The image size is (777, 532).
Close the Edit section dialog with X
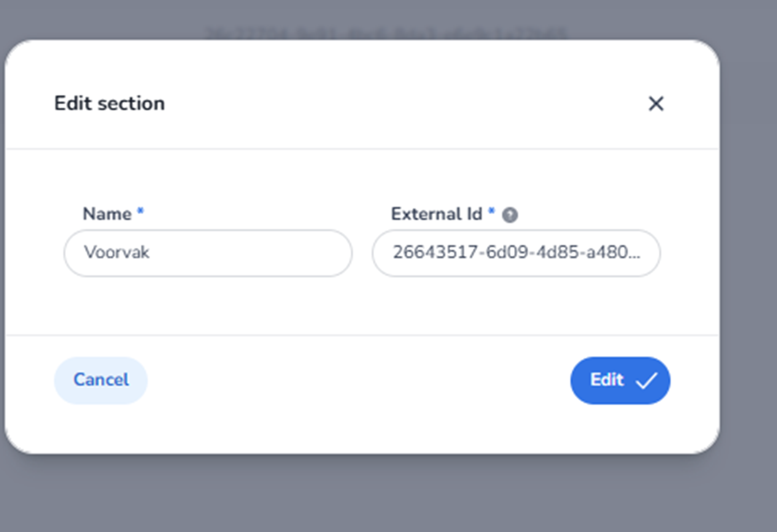[656, 104]
